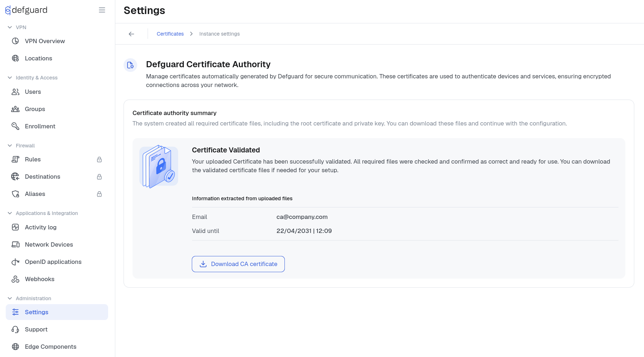The width and height of the screenshot is (644, 357).
Task: Collapse the Administration section
Action: pos(10,298)
